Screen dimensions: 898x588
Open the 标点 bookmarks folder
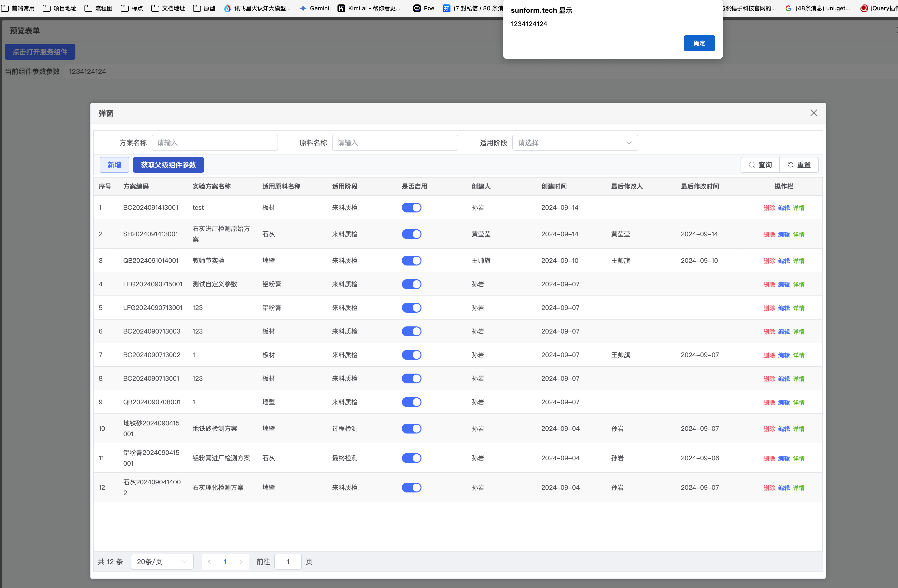(132, 8)
